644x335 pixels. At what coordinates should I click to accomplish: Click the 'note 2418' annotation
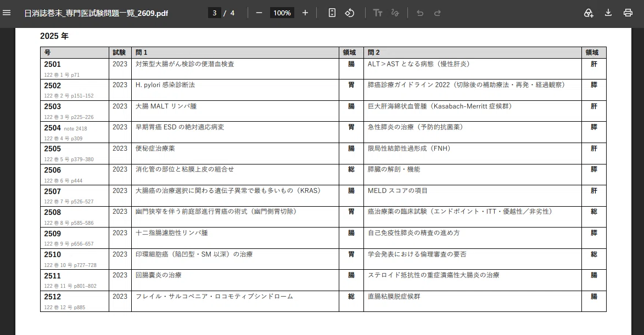coord(76,129)
